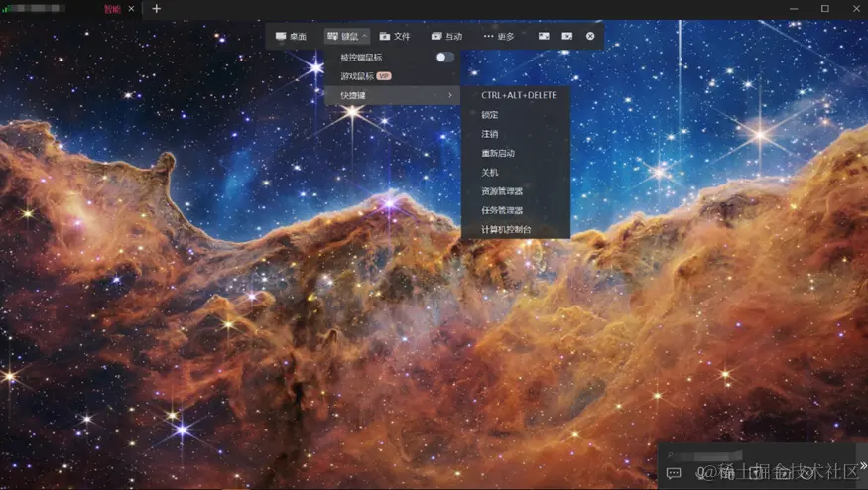The height and width of the screenshot is (490, 868).
Task: Toggle the 被控端鼠标 switch
Action: pyautogui.click(x=445, y=57)
